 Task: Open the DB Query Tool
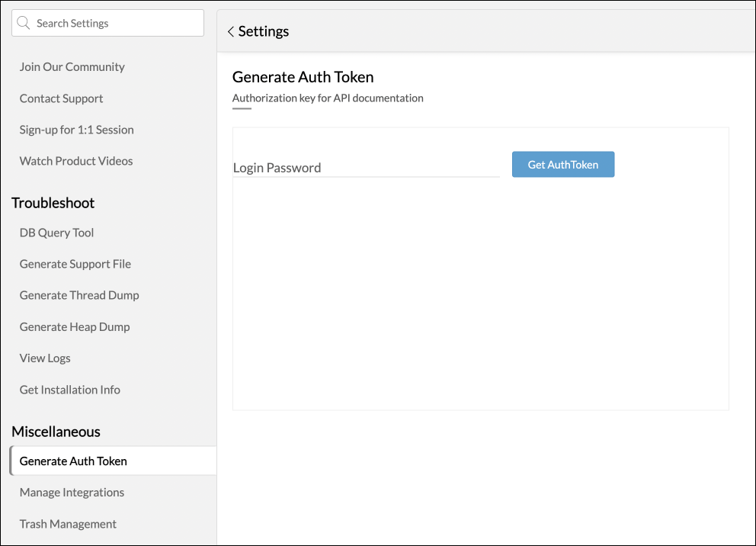(x=56, y=233)
